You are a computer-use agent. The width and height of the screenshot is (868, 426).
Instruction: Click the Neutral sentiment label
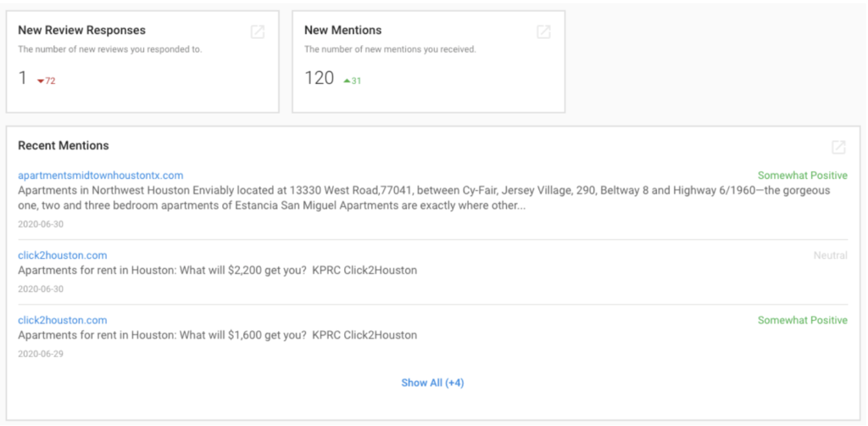830,255
